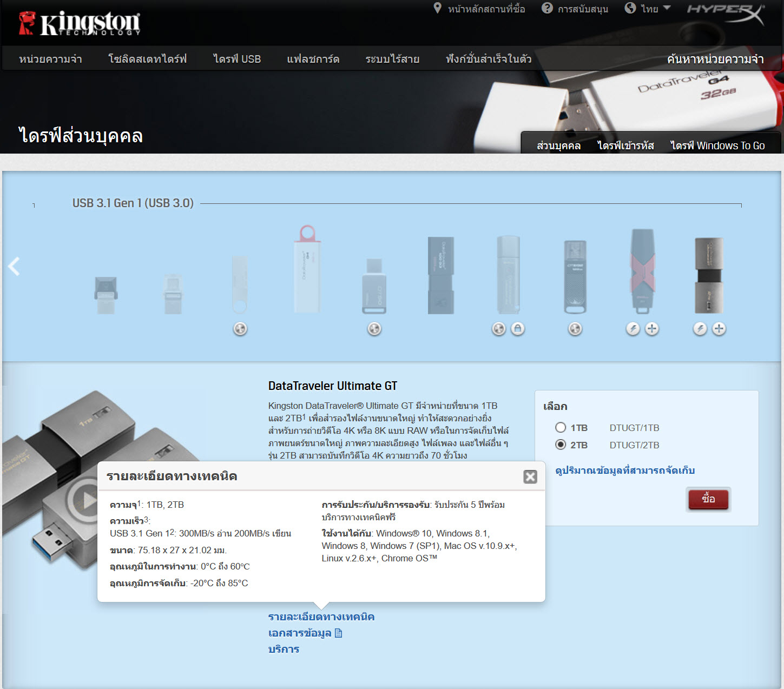Select the slim metal keyring drive thumbnail
Image resolution: width=784 pixels, height=689 pixels.
(x=240, y=284)
